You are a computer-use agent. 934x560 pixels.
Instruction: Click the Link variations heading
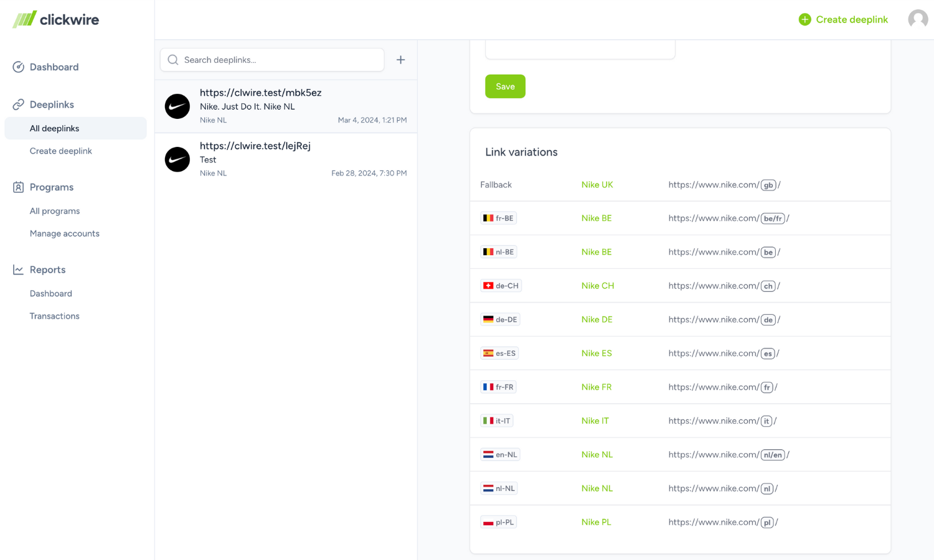(x=522, y=152)
